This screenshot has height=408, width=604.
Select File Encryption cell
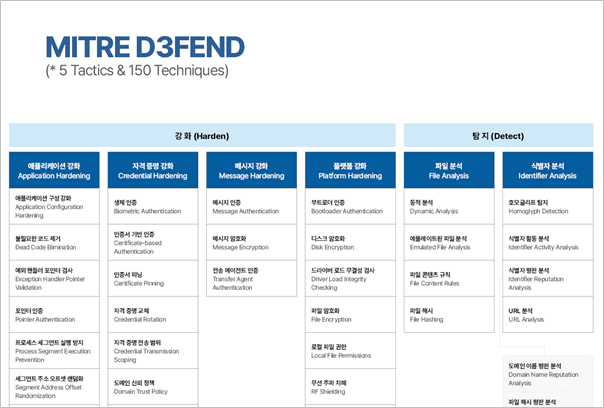coord(350,315)
